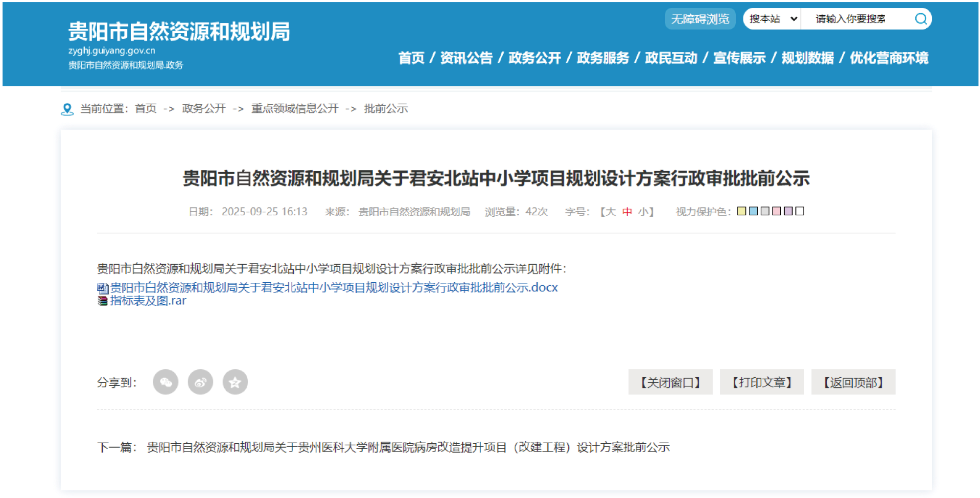Click the star share icon
The width and height of the screenshot is (980, 498).
pos(235,382)
